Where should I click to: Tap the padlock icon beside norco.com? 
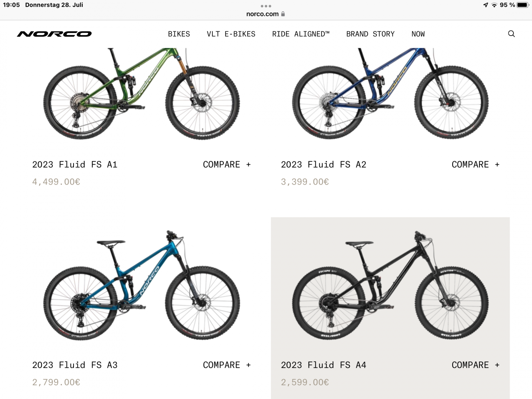(283, 14)
